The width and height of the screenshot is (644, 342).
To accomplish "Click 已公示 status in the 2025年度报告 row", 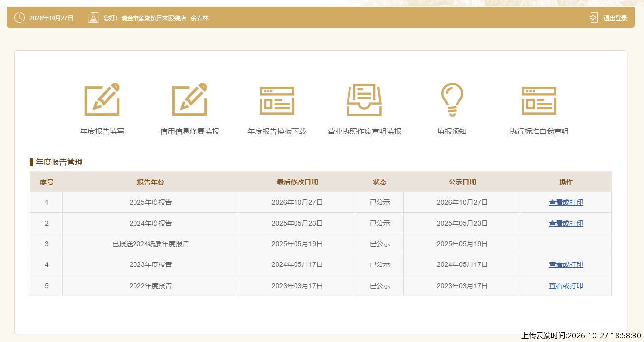I will pyautogui.click(x=380, y=202).
